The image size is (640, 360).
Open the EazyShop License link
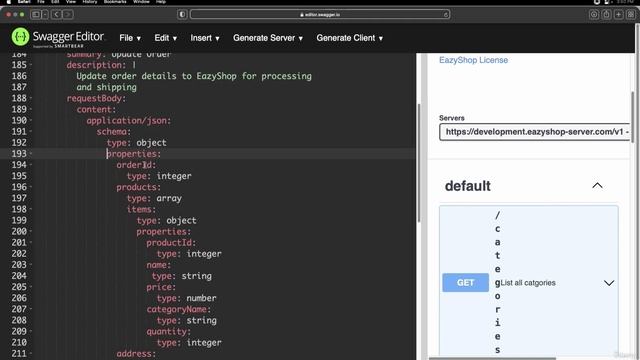point(473,60)
